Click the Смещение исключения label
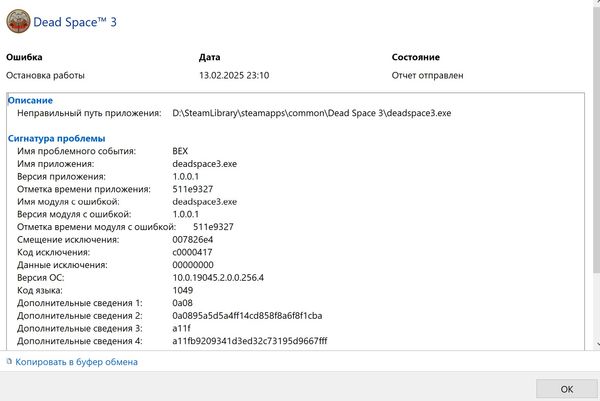Image resolution: width=600 pixels, height=401 pixels. (x=68, y=240)
